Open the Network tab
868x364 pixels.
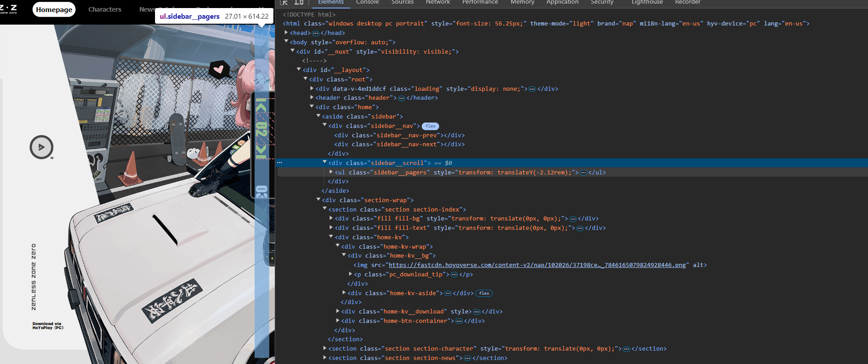pos(437,3)
